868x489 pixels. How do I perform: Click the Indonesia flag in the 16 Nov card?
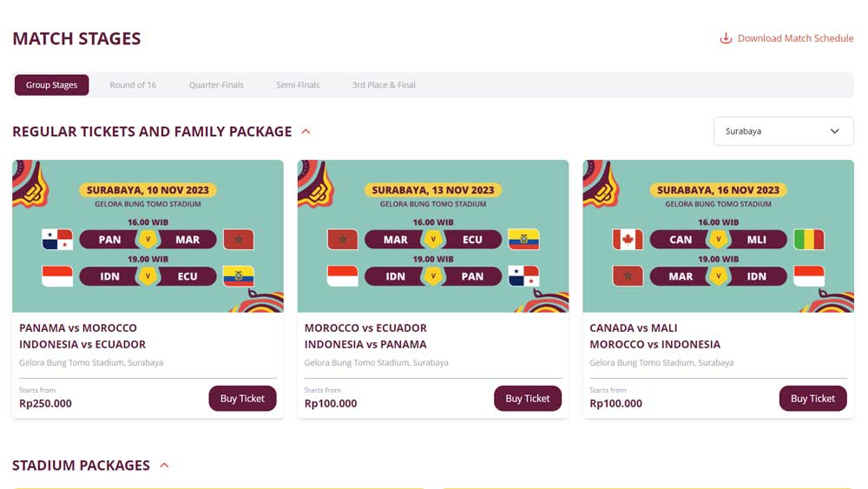click(x=809, y=276)
